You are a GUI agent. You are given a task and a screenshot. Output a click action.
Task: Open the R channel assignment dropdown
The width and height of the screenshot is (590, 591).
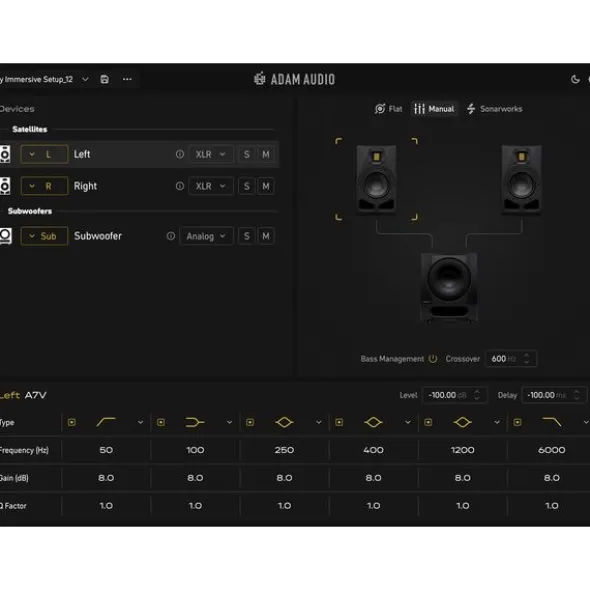(44, 186)
